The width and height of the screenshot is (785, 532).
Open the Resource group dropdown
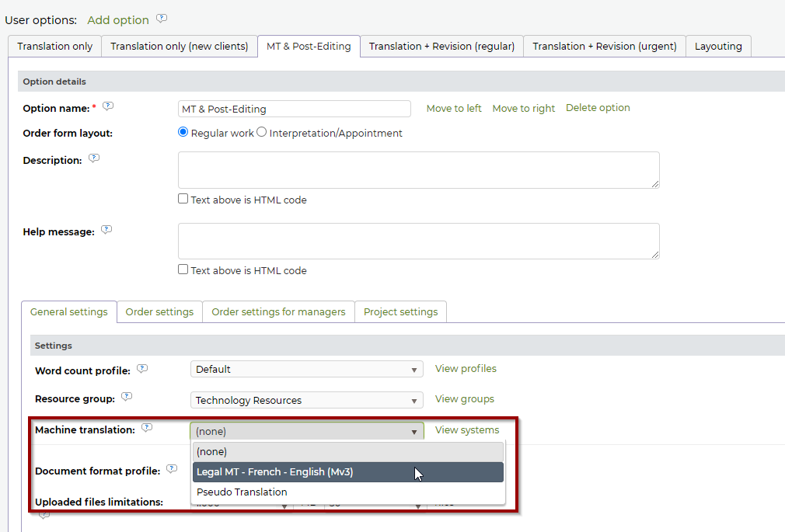click(x=306, y=401)
